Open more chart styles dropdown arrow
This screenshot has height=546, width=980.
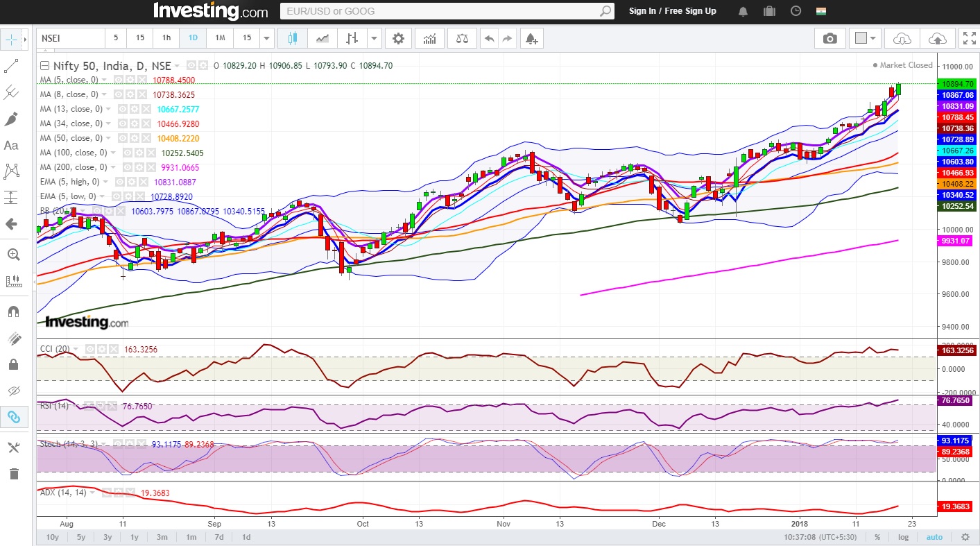pos(375,38)
